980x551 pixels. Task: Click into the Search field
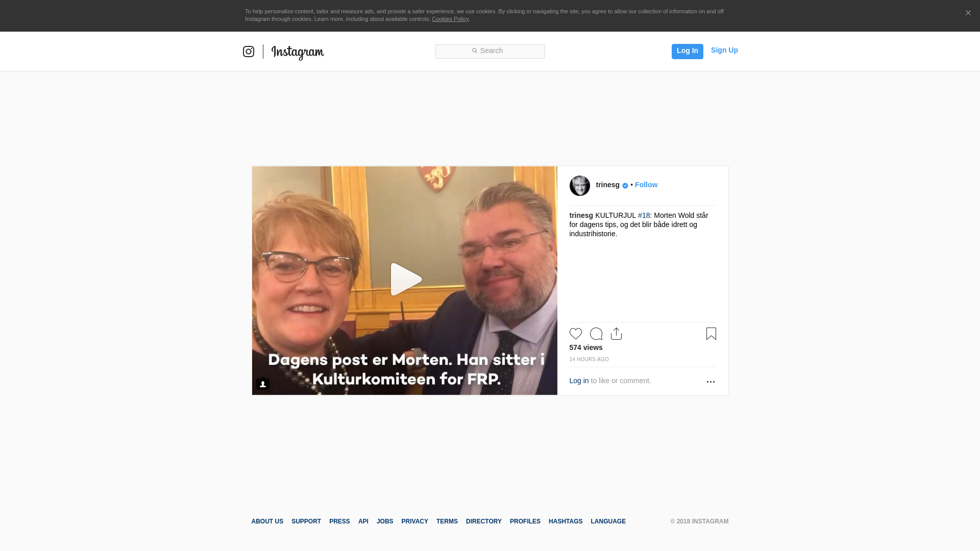490,51
